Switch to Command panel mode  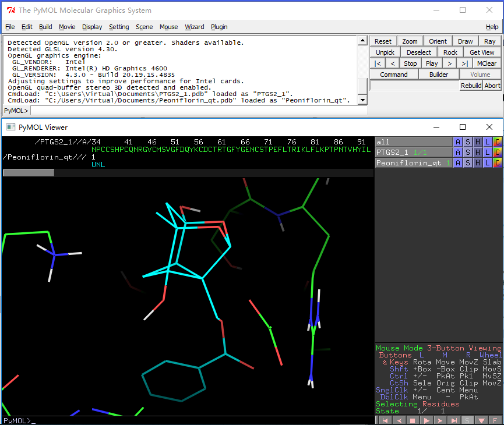394,75
